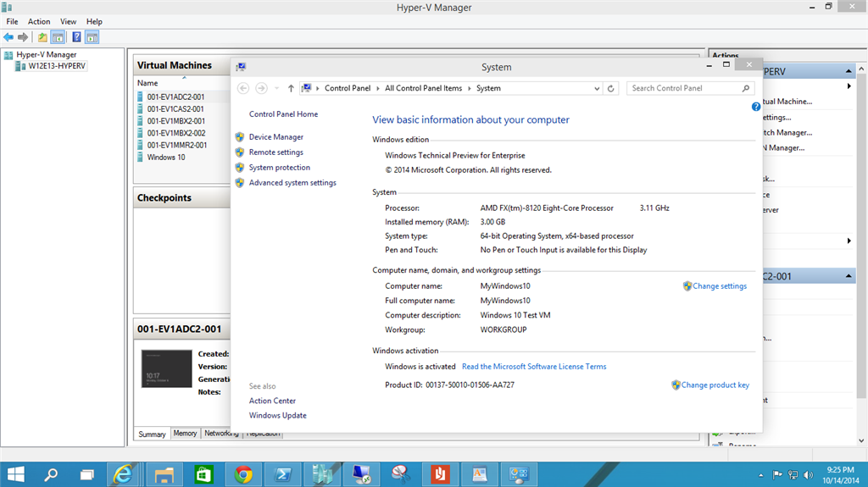Image resolution: width=868 pixels, height=487 pixels.
Task: Collapse the C2-001 section in Actions pane
Action: [x=848, y=276]
